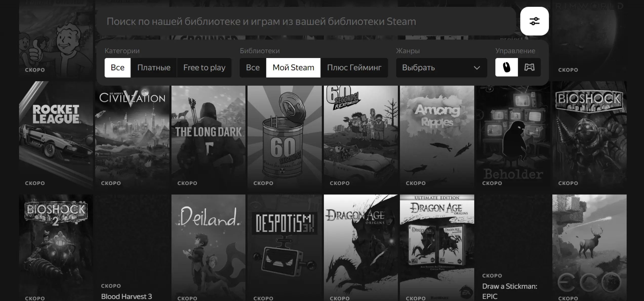Click the Blood Harvest 3 title link

tap(126, 296)
